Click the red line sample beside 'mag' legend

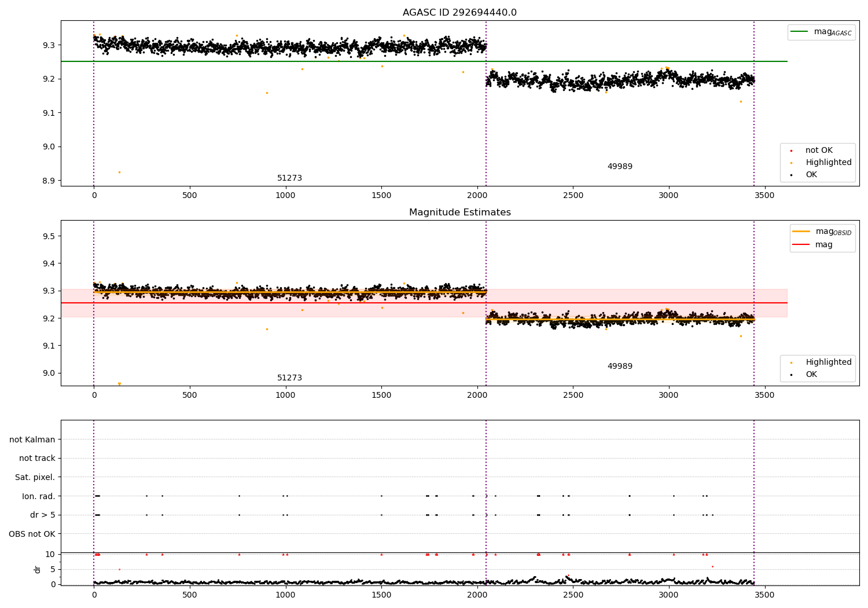click(801, 244)
